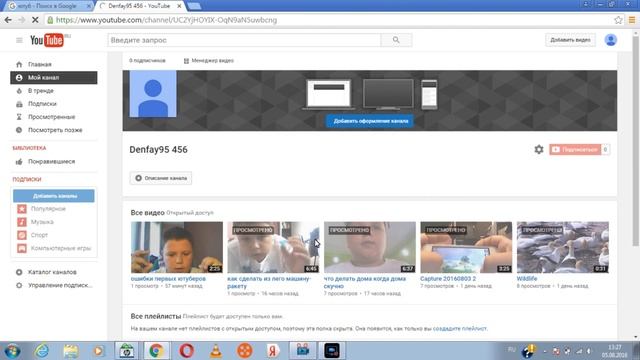Click Capture 20160803 2 title link
Viewport: 640px width, 360px height.
click(x=448, y=279)
